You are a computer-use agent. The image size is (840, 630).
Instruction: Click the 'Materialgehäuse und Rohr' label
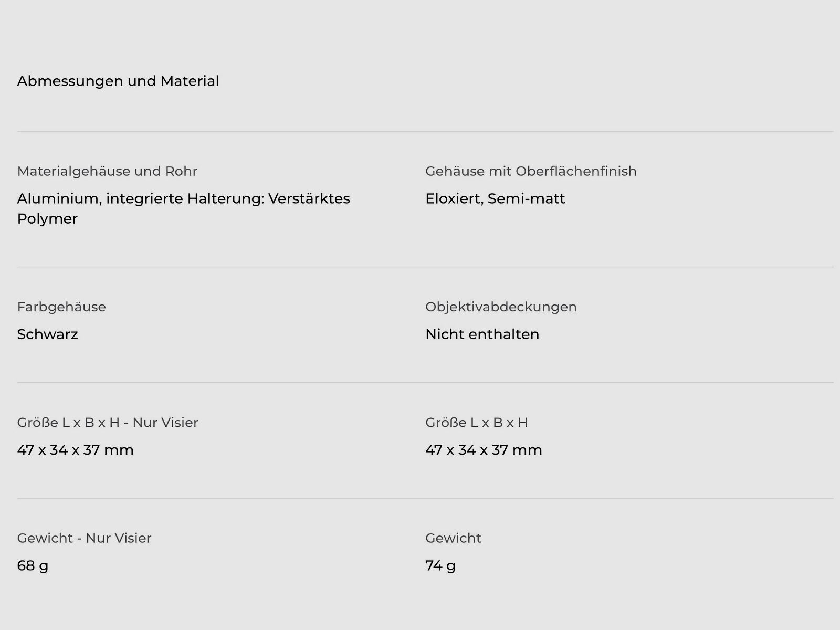coord(107,171)
